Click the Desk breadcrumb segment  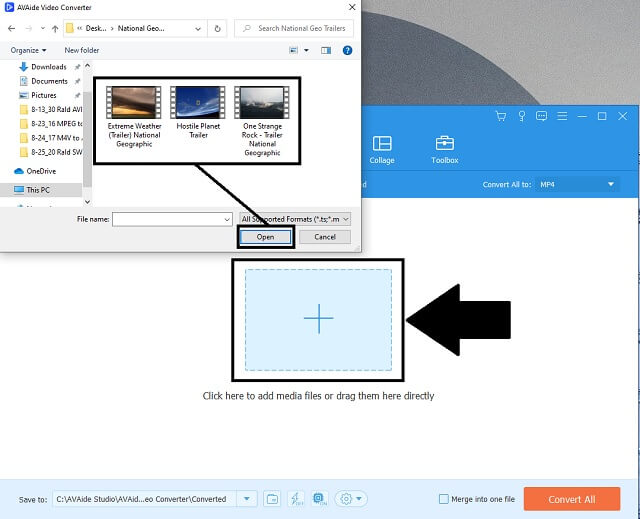pos(96,29)
